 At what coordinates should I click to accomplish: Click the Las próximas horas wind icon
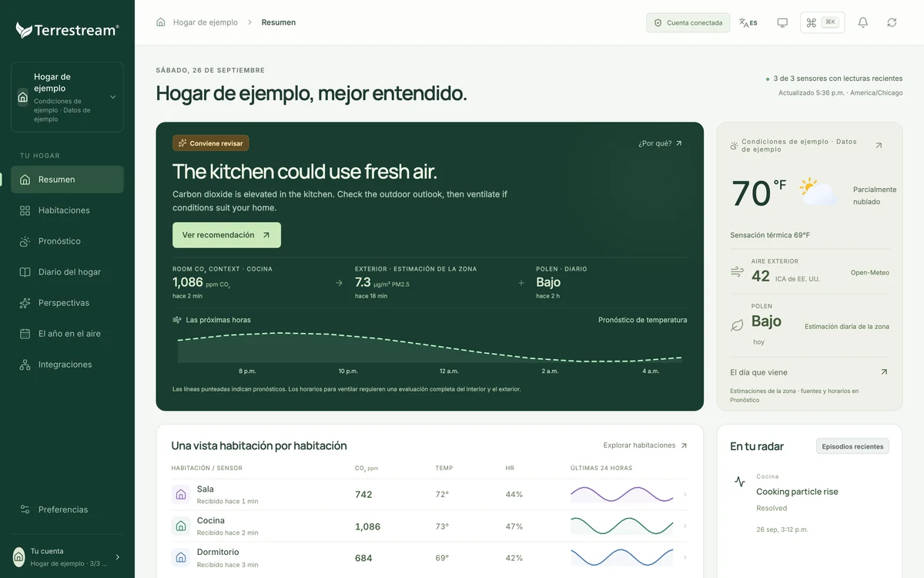[x=177, y=320]
